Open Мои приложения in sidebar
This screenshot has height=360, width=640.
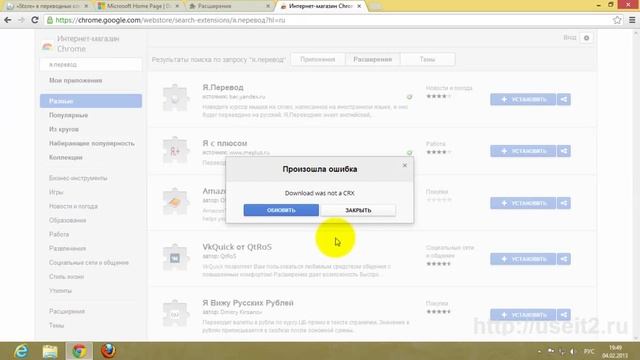[76, 80]
